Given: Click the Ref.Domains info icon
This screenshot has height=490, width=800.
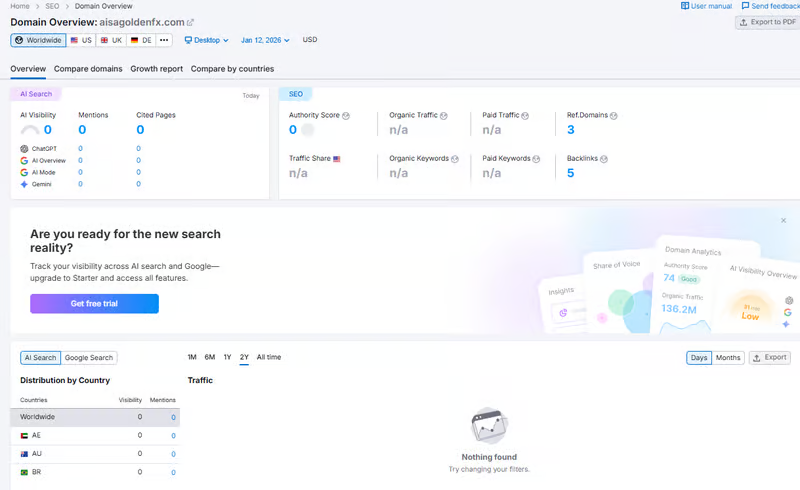Looking at the screenshot, I should click(x=614, y=116).
